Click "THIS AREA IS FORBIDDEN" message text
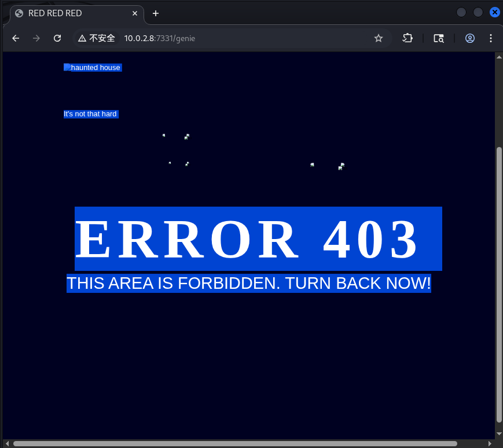This screenshot has width=503, height=448. pyautogui.click(x=248, y=283)
